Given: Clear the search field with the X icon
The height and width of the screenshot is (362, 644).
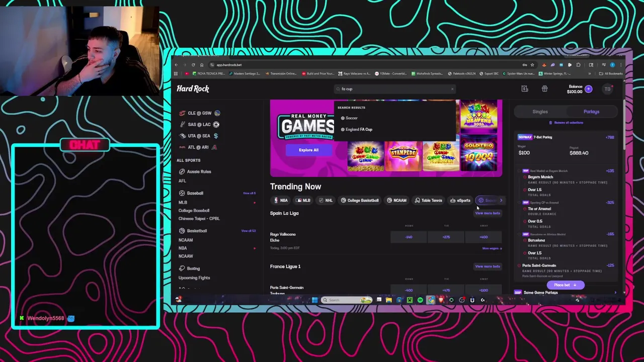Looking at the screenshot, I should [452, 89].
